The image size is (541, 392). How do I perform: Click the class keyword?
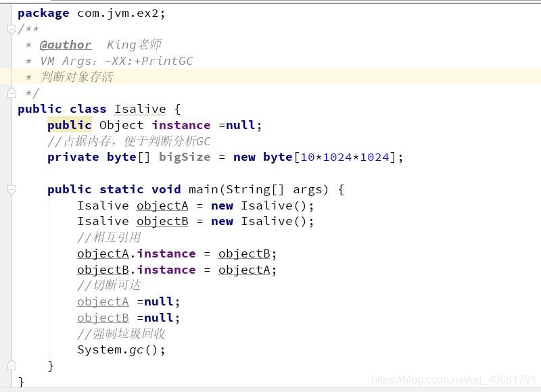tap(88, 109)
